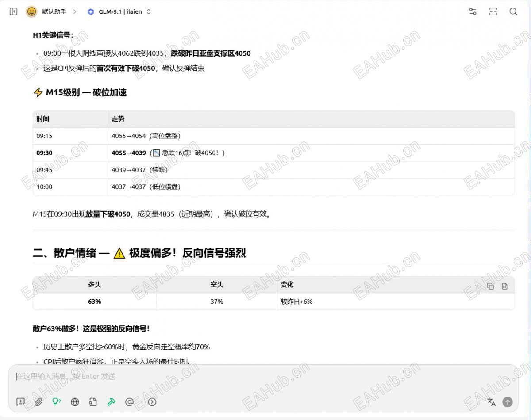The image size is (531, 420).
Task: Open the settings sliders icon in header
Action: pyautogui.click(x=473, y=12)
